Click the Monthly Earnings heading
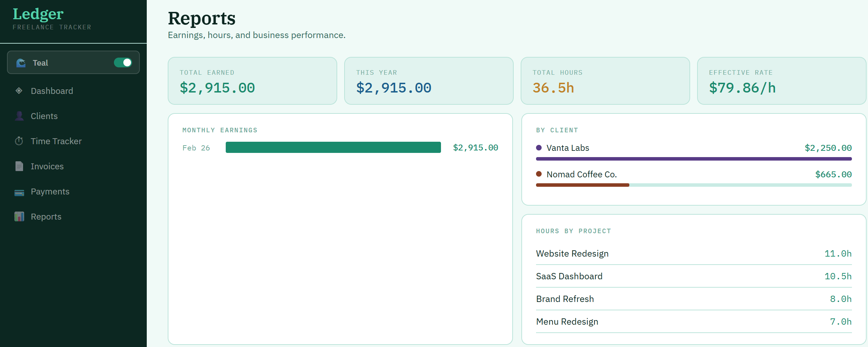 pos(220,130)
